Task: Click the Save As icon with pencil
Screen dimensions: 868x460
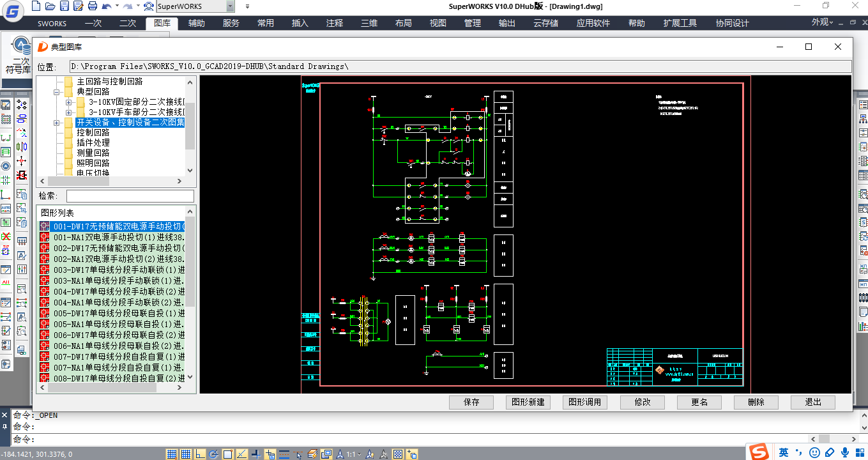Action: click(78, 6)
